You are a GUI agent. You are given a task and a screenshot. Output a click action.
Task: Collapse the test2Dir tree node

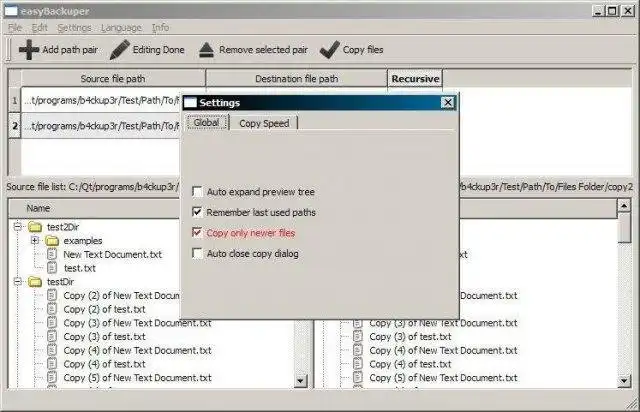pyautogui.click(x=18, y=227)
